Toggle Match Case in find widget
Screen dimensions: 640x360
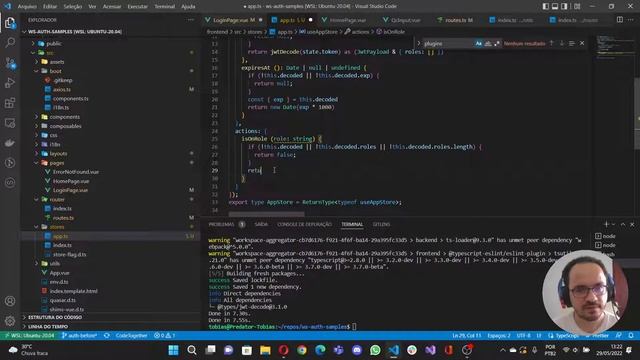click(x=478, y=43)
